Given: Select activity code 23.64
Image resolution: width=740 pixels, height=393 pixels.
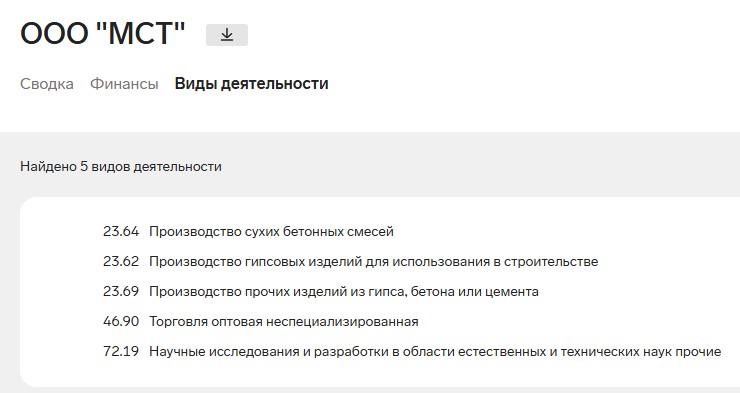Looking at the screenshot, I should click(x=121, y=232).
